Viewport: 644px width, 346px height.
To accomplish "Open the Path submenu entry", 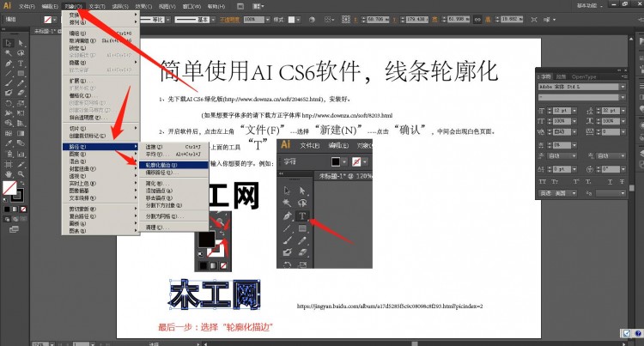I will [100, 147].
